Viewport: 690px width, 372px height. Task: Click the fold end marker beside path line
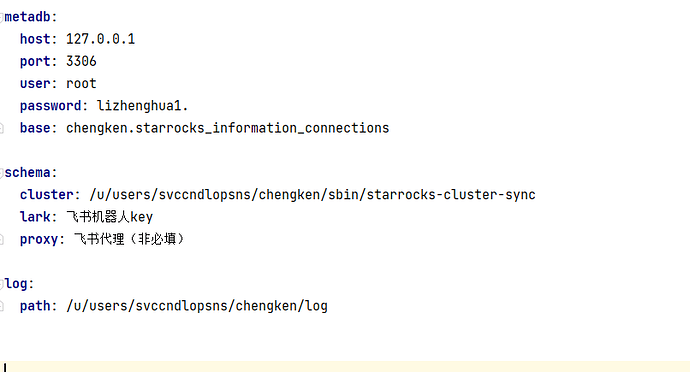(x=1, y=306)
